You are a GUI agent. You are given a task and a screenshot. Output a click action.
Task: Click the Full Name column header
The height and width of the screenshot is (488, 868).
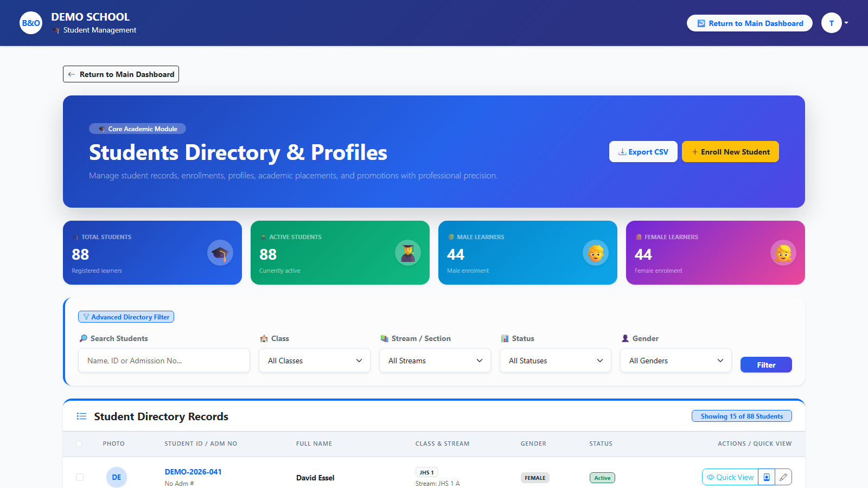point(314,444)
